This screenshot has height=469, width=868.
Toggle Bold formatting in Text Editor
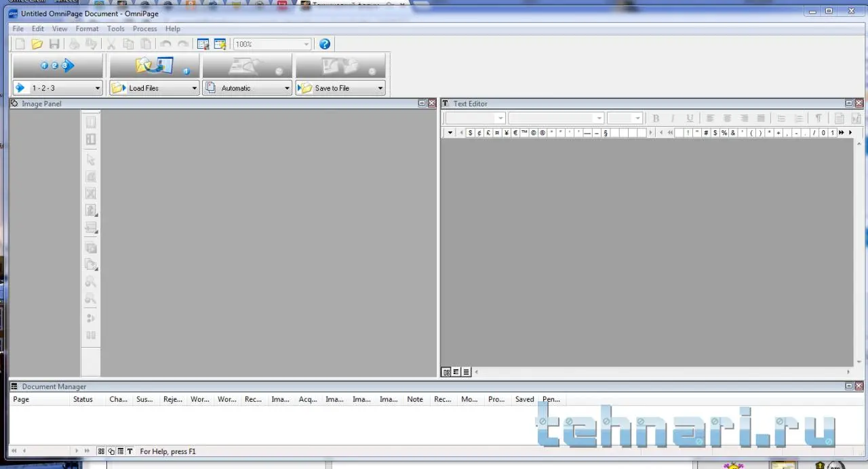[656, 118]
